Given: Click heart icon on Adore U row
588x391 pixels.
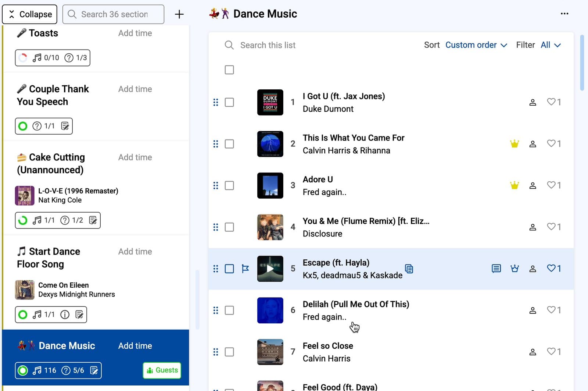Looking at the screenshot, I should pyautogui.click(x=551, y=185).
